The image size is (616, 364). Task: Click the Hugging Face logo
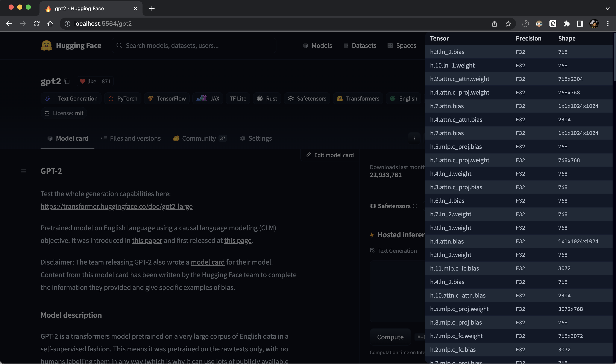(x=47, y=45)
